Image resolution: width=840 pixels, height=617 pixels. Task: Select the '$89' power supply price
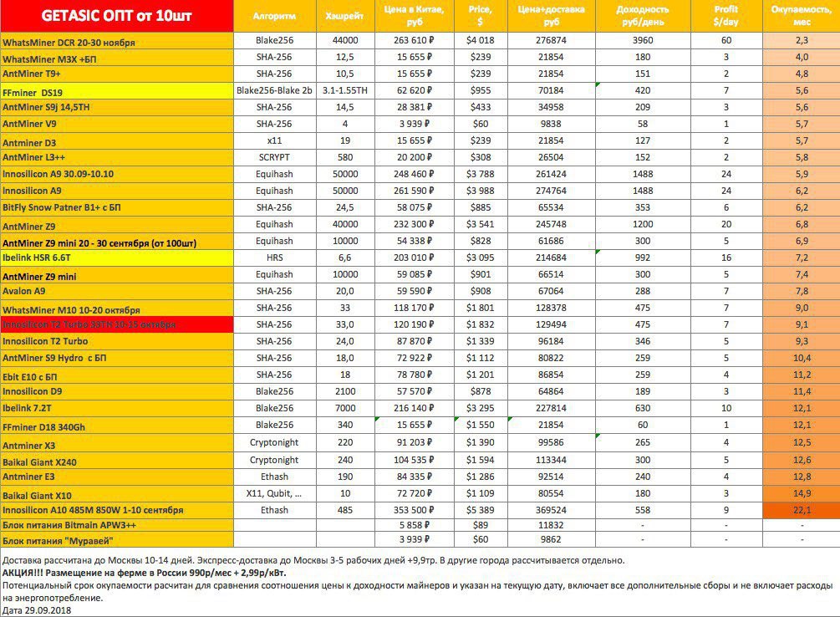pos(480,525)
